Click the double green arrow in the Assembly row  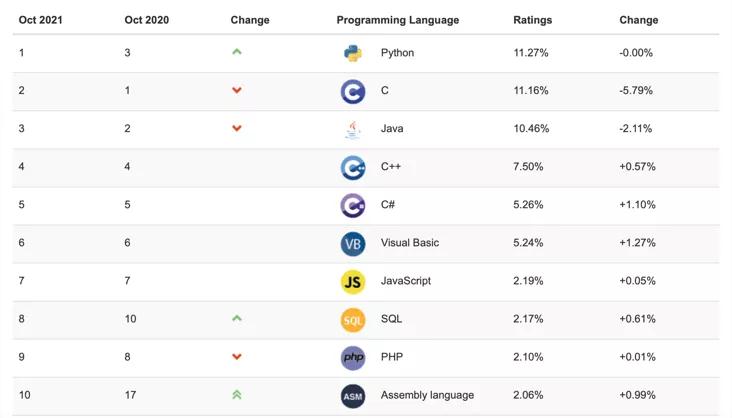(237, 394)
